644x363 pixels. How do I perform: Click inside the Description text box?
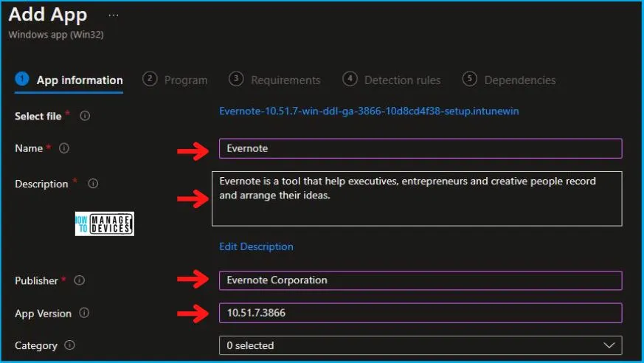[x=417, y=198]
